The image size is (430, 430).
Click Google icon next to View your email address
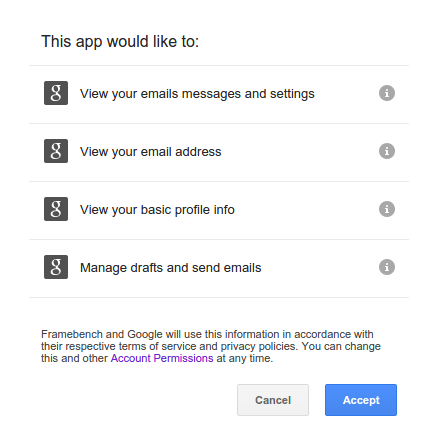pos(56,151)
